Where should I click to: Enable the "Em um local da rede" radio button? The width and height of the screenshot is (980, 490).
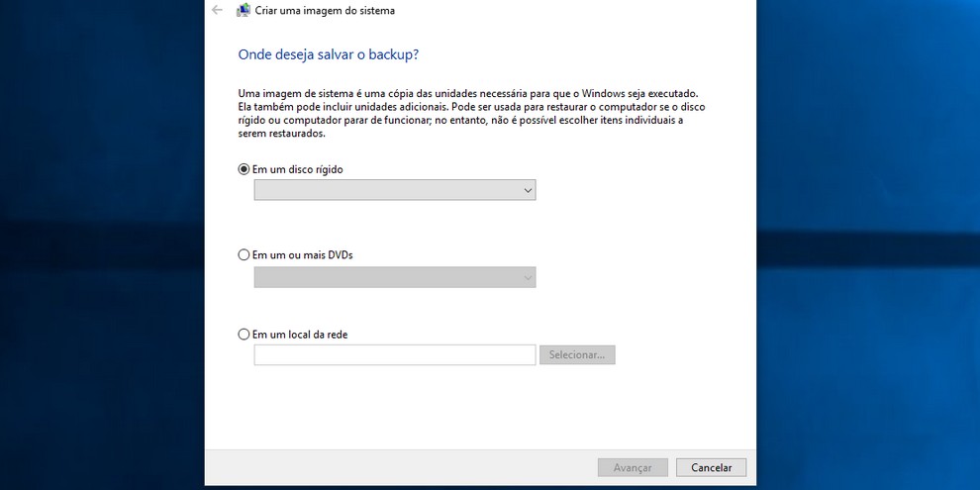coord(245,335)
